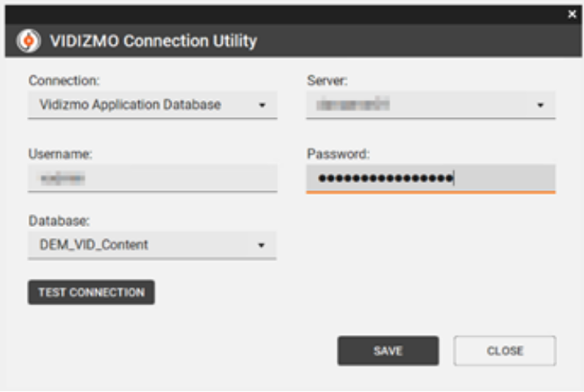Click the Connection: label
The width and height of the screenshot is (584, 392).
pos(64,81)
